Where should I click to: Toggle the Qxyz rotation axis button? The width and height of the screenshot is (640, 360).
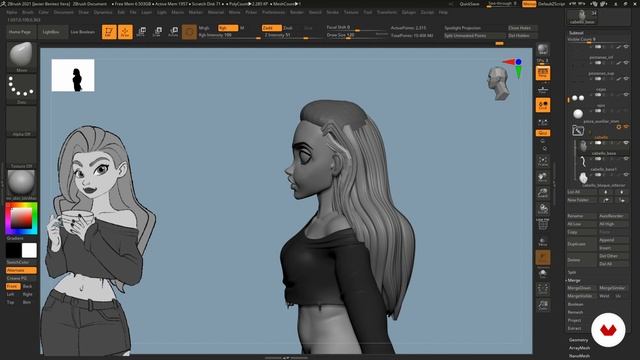pyautogui.click(x=543, y=133)
